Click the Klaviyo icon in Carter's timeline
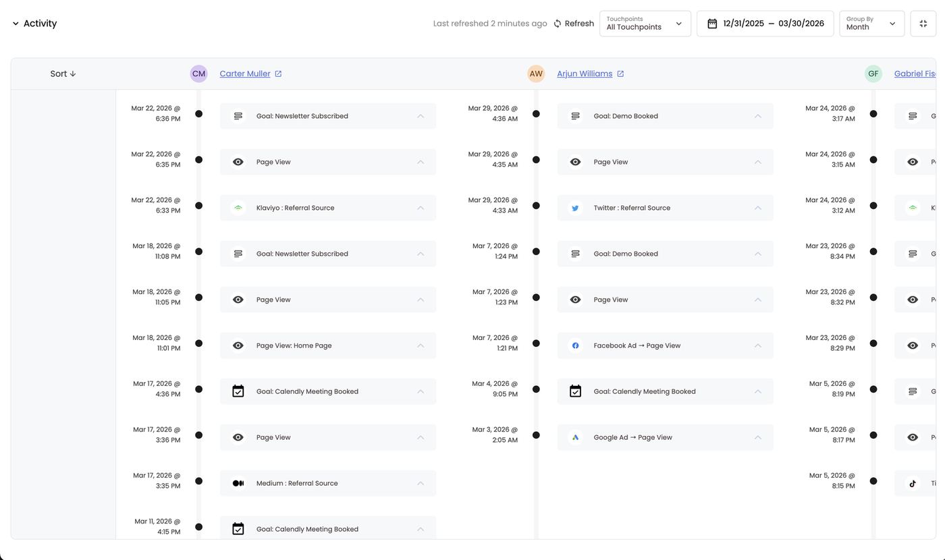 238,208
